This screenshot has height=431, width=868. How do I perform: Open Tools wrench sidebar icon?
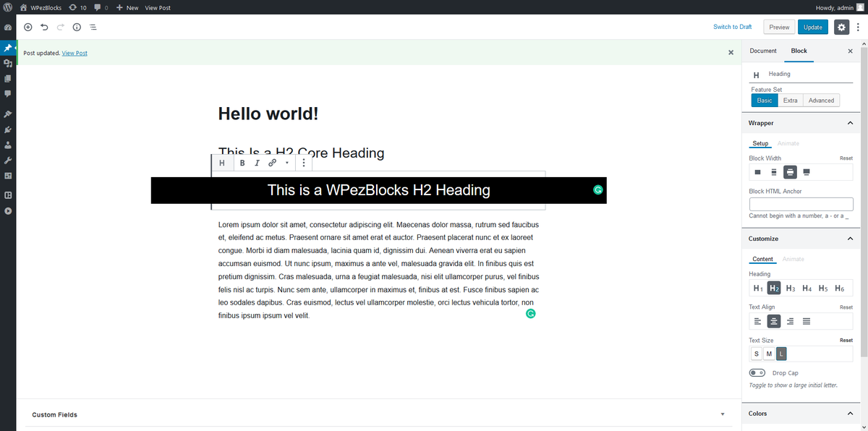8,160
